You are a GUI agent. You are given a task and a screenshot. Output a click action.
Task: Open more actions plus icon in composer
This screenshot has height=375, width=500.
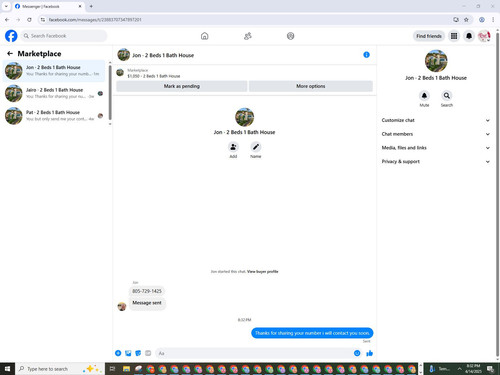(x=118, y=353)
